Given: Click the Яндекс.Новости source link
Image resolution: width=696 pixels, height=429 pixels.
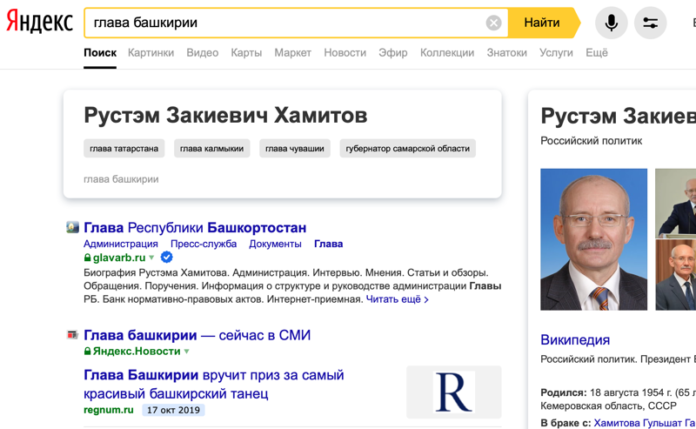Looking at the screenshot, I should tap(136, 351).
